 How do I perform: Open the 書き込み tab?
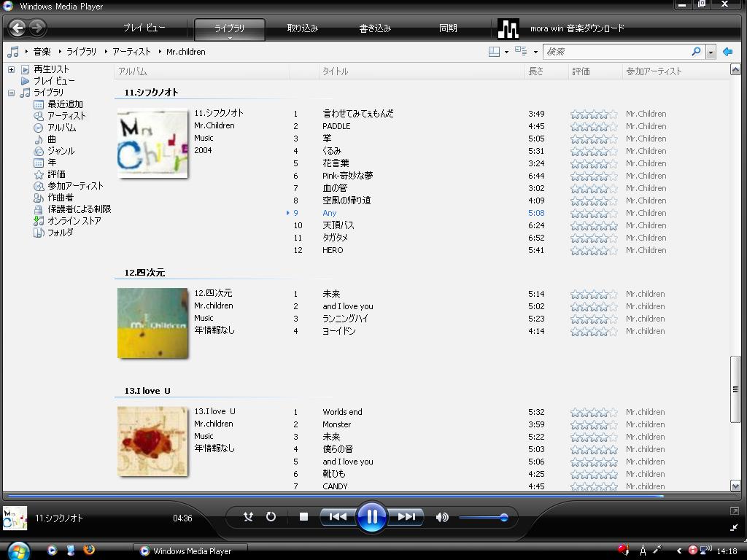(x=375, y=28)
